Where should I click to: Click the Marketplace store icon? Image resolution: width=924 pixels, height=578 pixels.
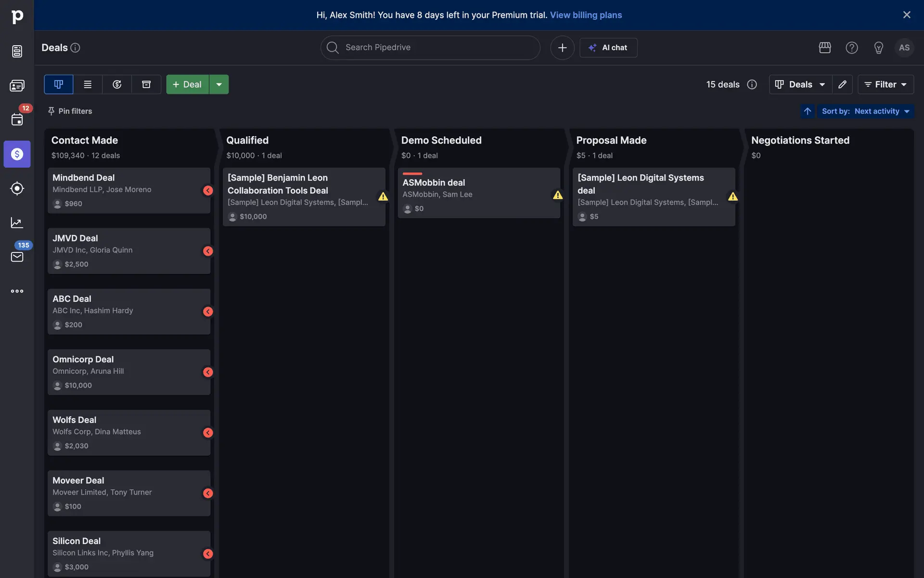pos(825,48)
